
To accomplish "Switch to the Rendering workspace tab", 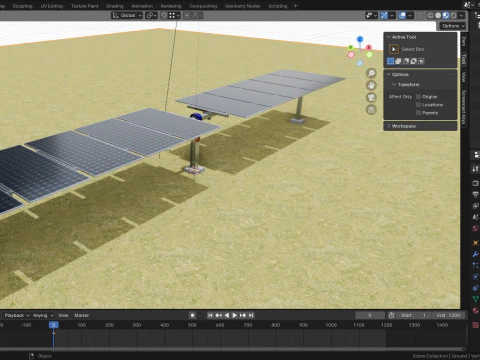I will [171, 6].
